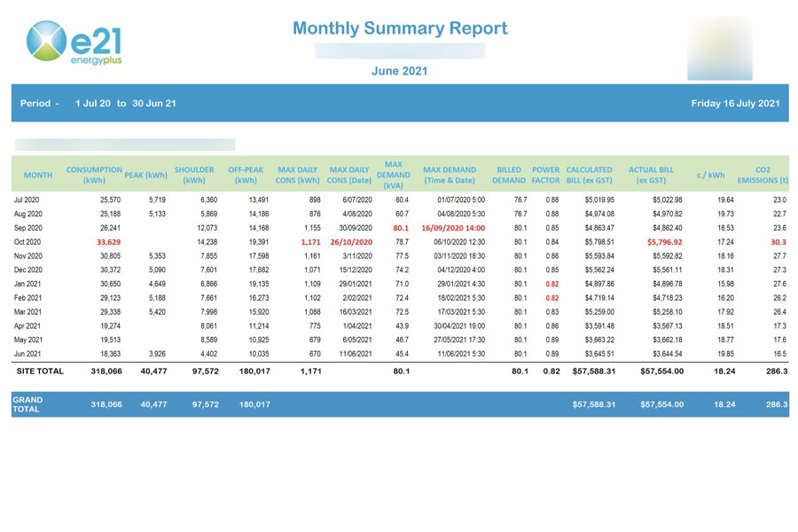Click the June 2021 subtitle
This screenshot has width=798, height=532.
401,70
